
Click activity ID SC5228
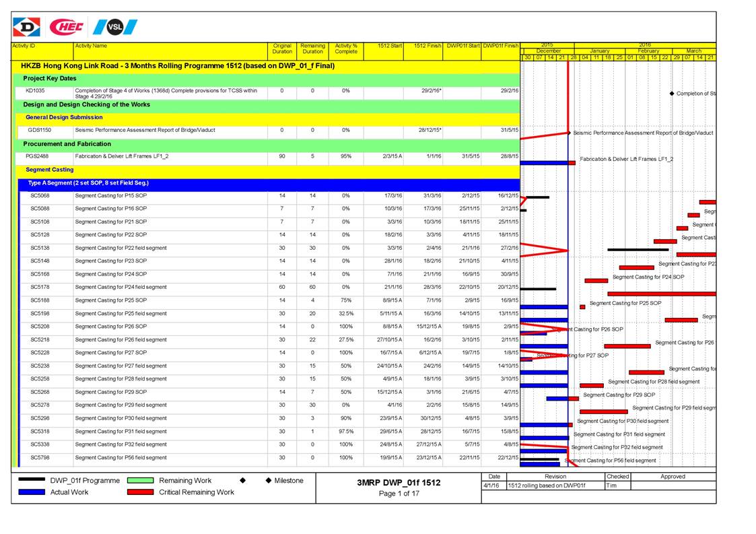coord(40,353)
